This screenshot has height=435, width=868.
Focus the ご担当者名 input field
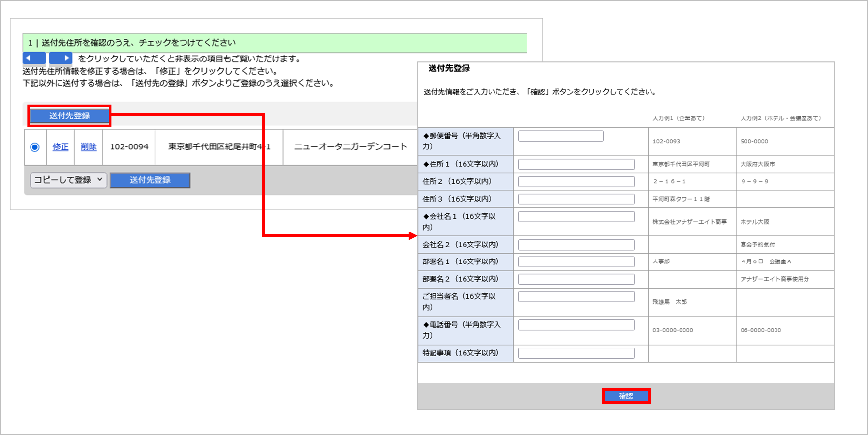[x=576, y=297]
